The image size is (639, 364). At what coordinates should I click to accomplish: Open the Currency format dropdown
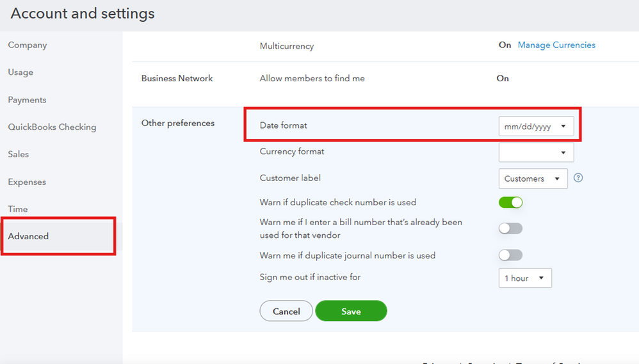point(536,152)
